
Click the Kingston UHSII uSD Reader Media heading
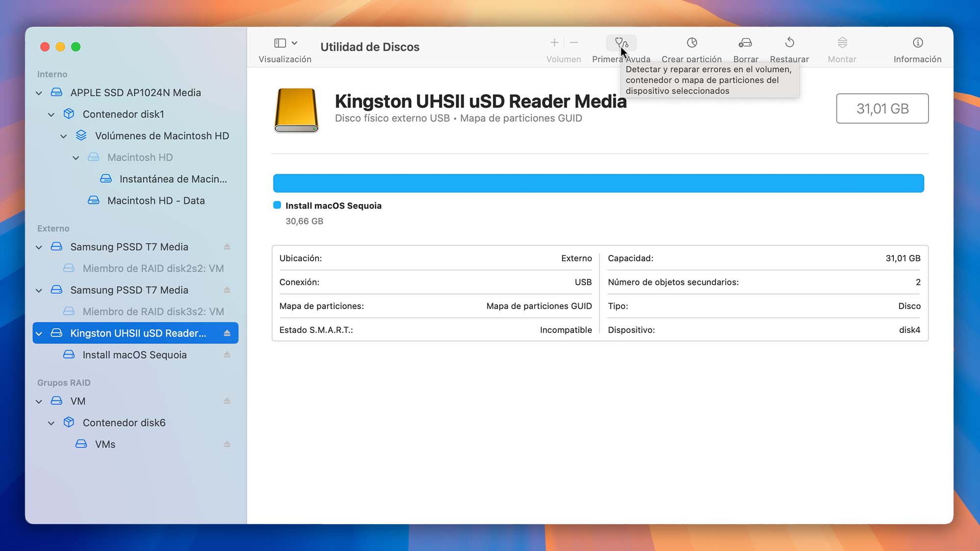pos(481,101)
